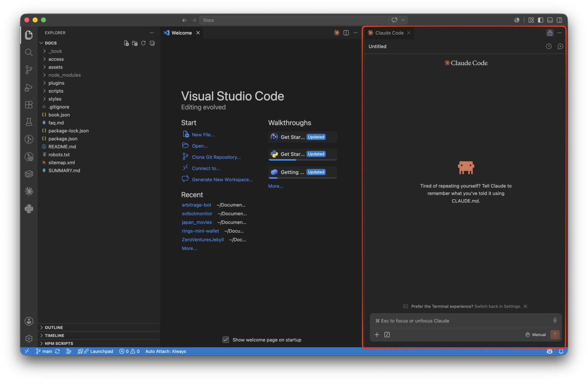Open the Search view in the activity bar

pyautogui.click(x=29, y=52)
